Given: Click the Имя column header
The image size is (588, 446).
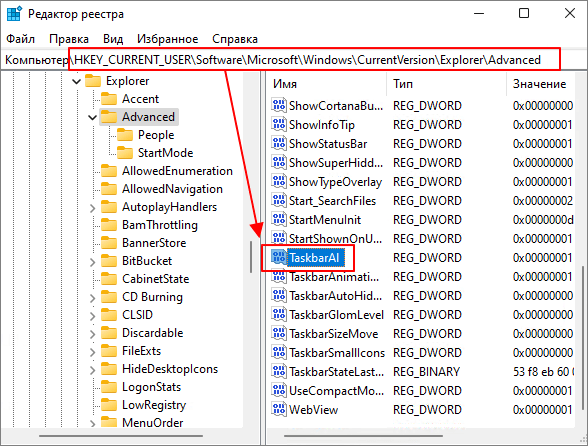Looking at the screenshot, I should click(326, 84).
